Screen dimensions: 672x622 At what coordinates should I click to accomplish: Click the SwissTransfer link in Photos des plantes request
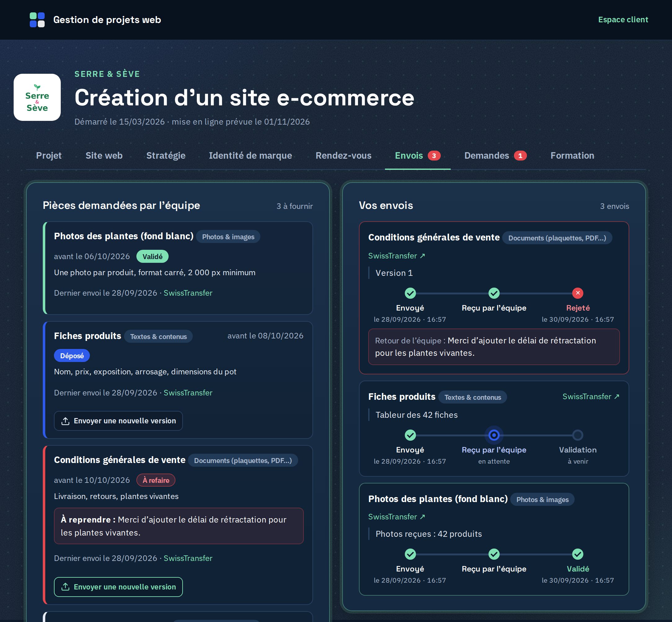coord(188,293)
